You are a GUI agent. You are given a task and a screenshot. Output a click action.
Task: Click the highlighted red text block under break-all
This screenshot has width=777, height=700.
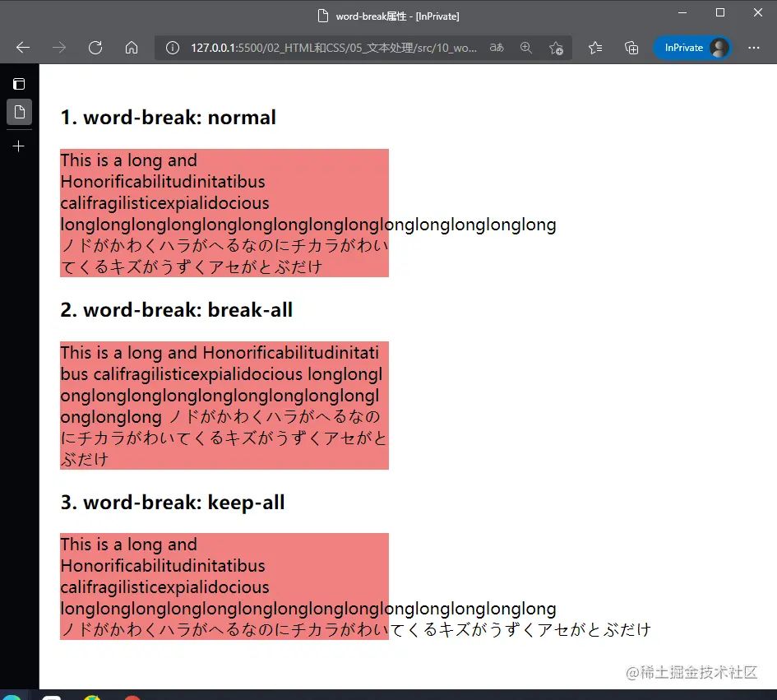(222, 405)
